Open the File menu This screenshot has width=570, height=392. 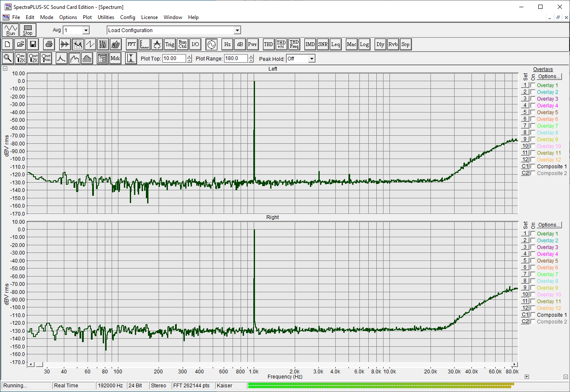tap(16, 17)
